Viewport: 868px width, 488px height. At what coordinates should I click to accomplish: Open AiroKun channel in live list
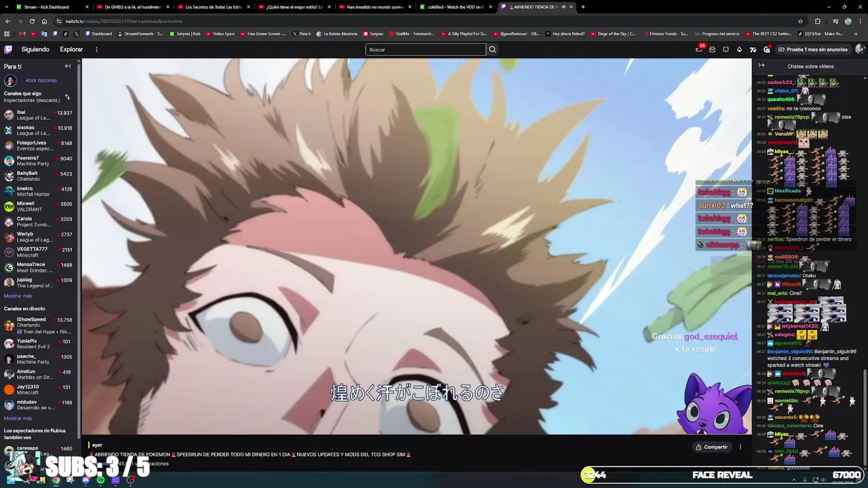(38, 374)
